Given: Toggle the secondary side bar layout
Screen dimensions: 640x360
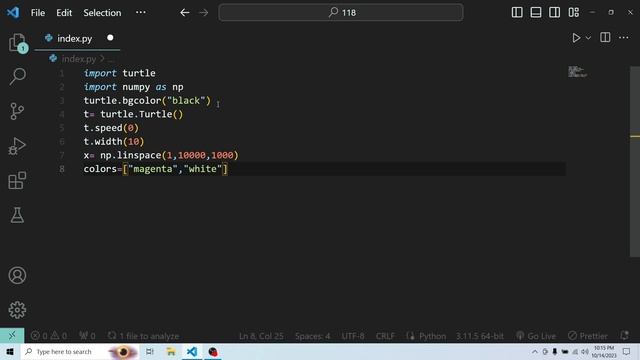Looking at the screenshot, I should (x=554, y=12).
